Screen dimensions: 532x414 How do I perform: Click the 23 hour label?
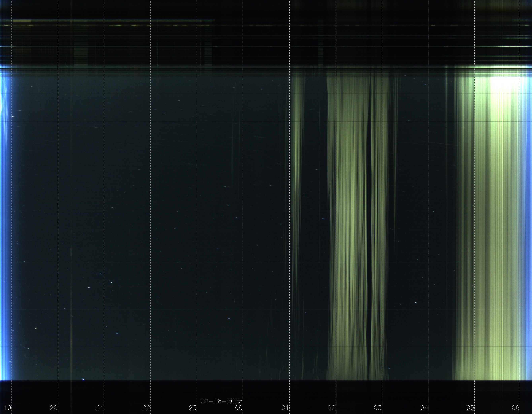193,408
